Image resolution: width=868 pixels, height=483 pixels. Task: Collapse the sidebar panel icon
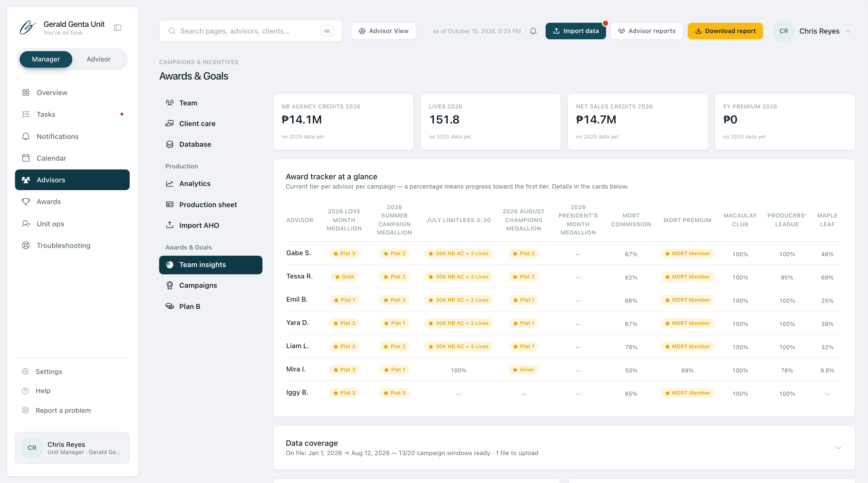point(118,28)
